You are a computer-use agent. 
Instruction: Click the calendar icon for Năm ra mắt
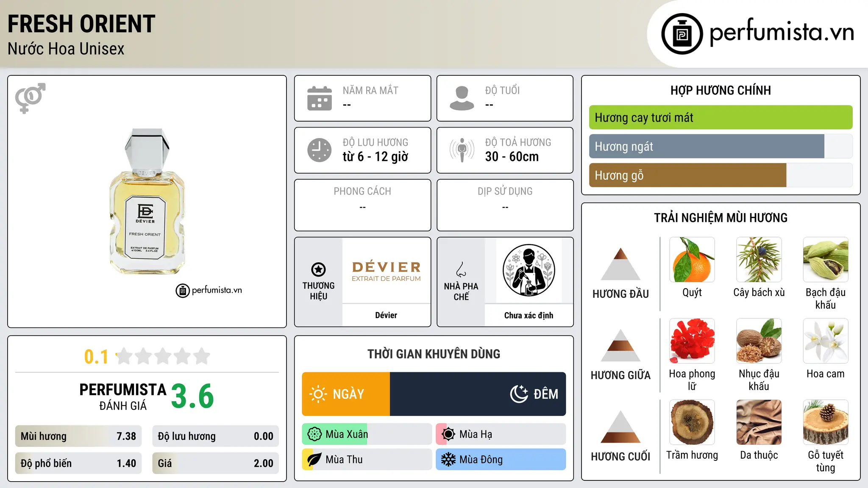320,98
